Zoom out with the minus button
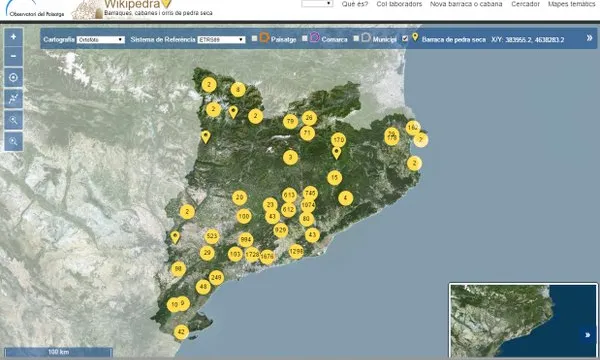Viewport: 600px width, 360px height. [x=13, y=57]
